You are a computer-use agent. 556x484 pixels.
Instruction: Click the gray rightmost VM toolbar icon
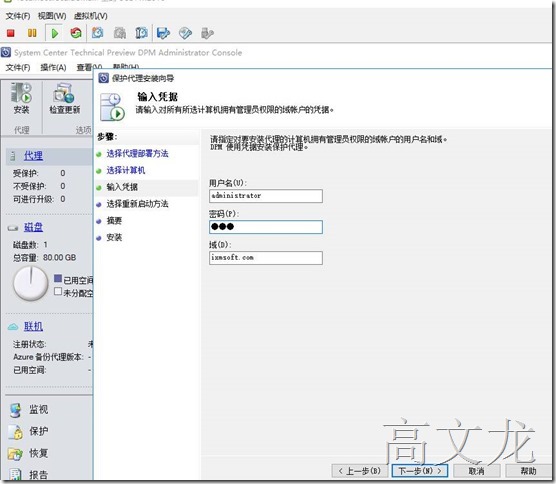[x=207, y=33]
